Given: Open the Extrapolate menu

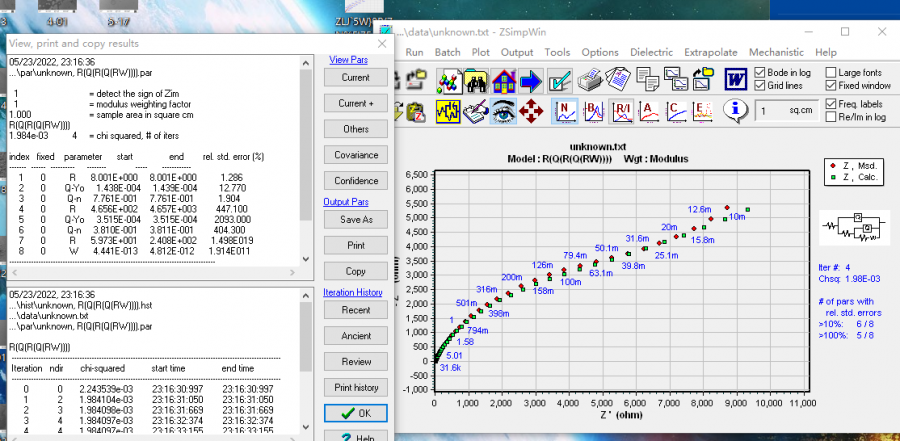Looking at the screenshot, I should 710,52.
